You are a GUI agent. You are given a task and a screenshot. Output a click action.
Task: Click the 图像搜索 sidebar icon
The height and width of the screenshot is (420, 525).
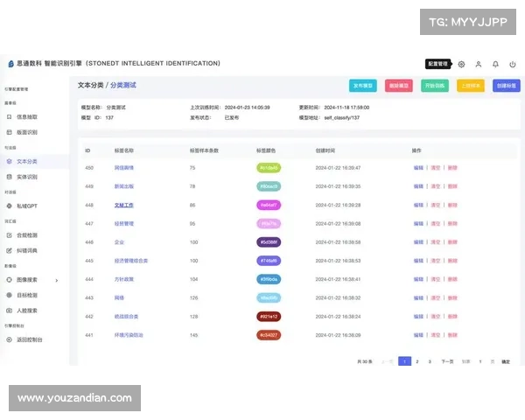point(10,280)
